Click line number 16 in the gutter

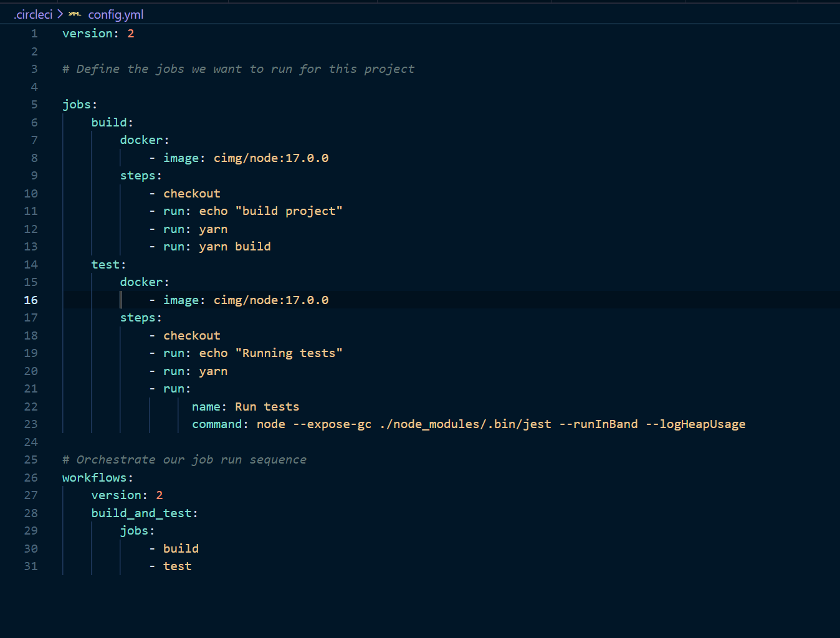[31, 300]
